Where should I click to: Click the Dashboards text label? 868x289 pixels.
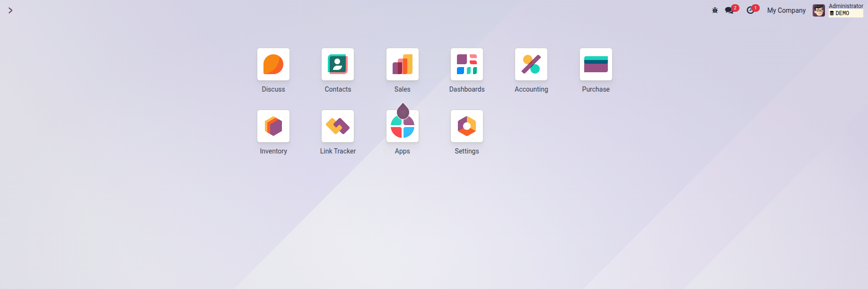[467, 89]
